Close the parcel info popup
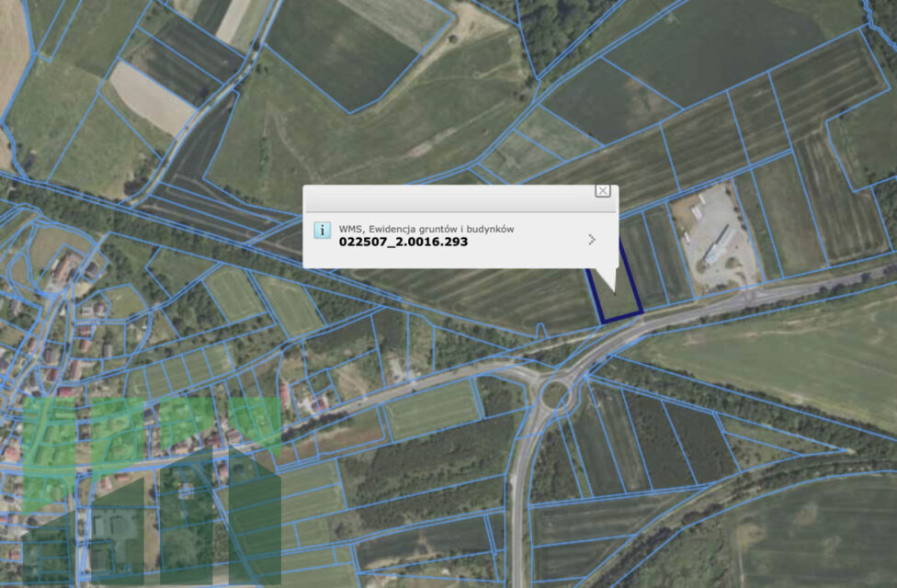897x588 pixels. click(602, 191)
